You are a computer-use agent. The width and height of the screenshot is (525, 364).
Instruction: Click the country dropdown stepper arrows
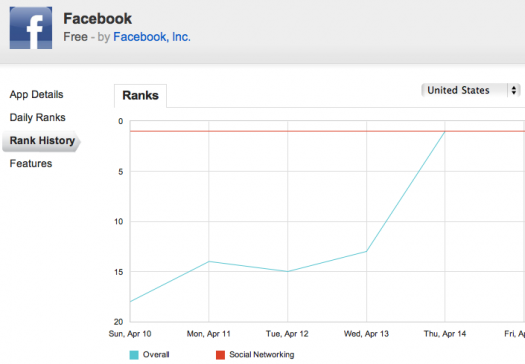[514, 90]
